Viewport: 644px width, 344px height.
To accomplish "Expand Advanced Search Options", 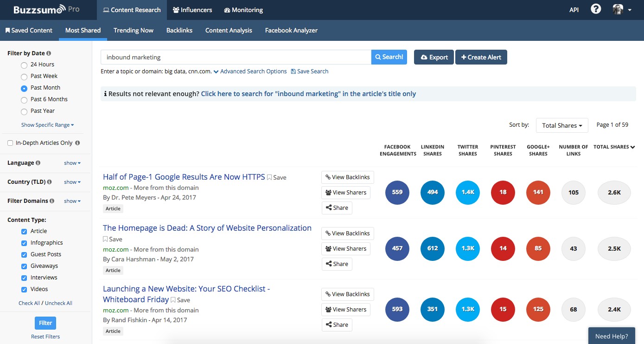I will click(250, 71).
